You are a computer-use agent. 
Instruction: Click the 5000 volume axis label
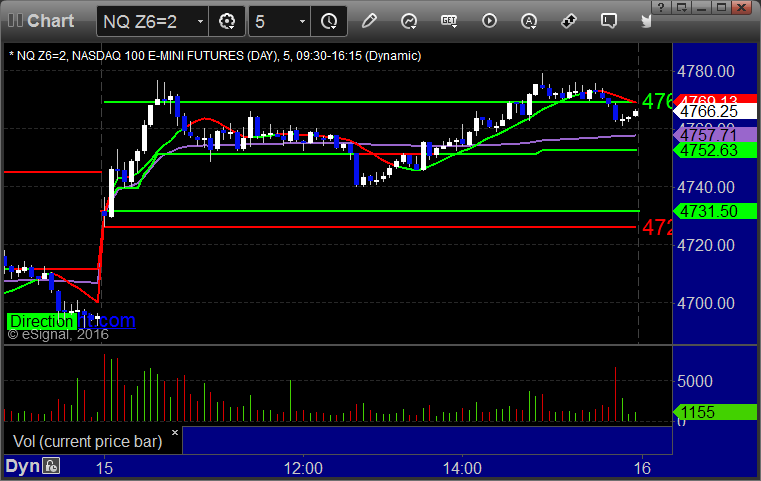tap(695, 381)
